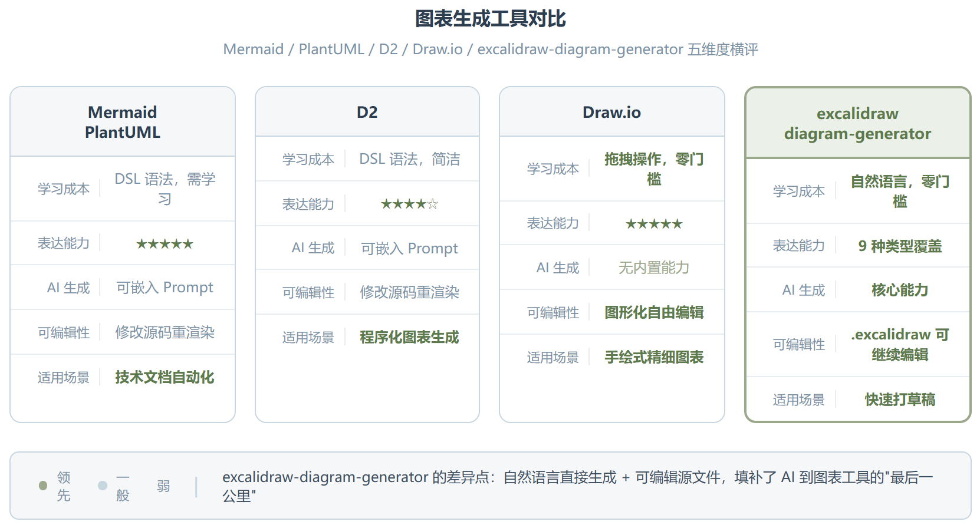Click 可嵌入 Prompt in the D2 card
Screen dimensions: 980x528
tap(410, 249)
